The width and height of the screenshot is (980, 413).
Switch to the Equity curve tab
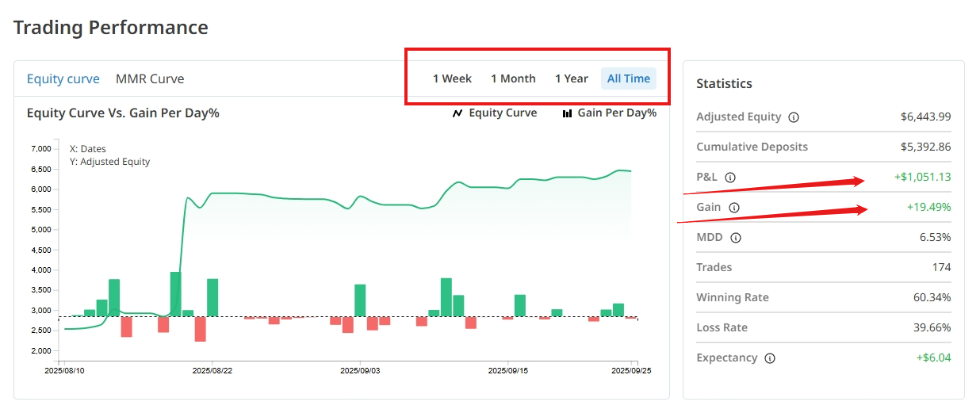pyautogui.click(x=63, y=78)
